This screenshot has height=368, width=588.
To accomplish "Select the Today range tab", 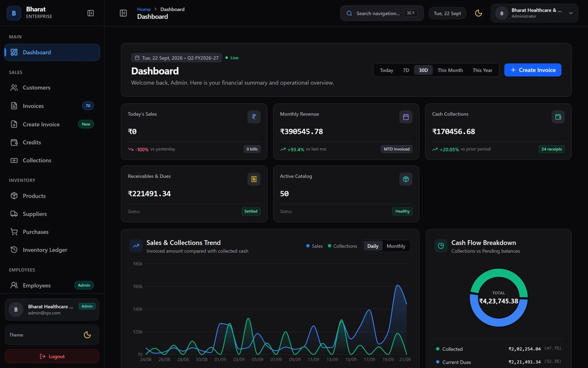I will click(386, 70).
